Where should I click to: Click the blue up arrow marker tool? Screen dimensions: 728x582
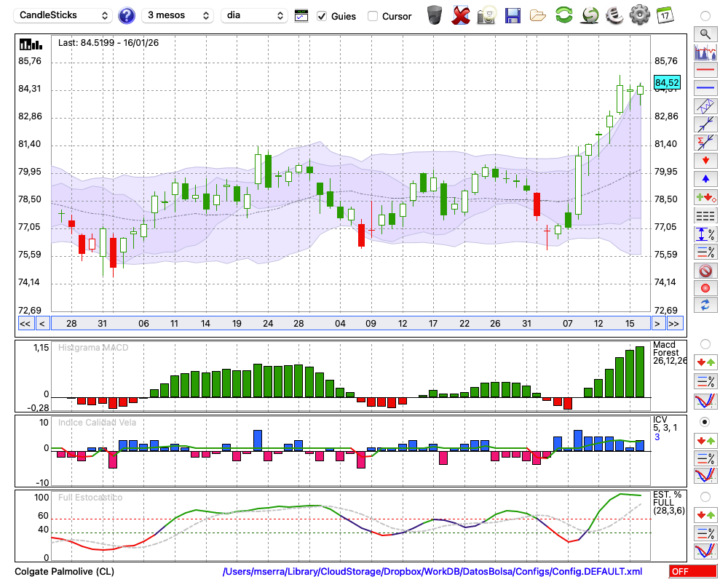point(705,178)
